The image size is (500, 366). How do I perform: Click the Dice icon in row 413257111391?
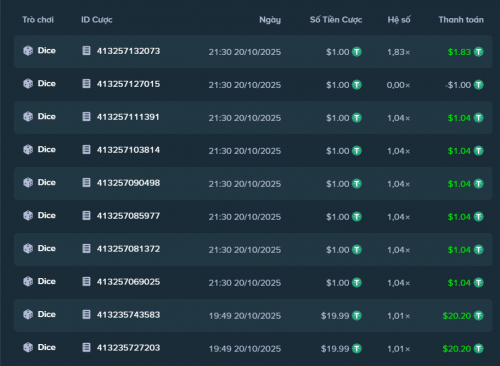(x=28, y=117)
